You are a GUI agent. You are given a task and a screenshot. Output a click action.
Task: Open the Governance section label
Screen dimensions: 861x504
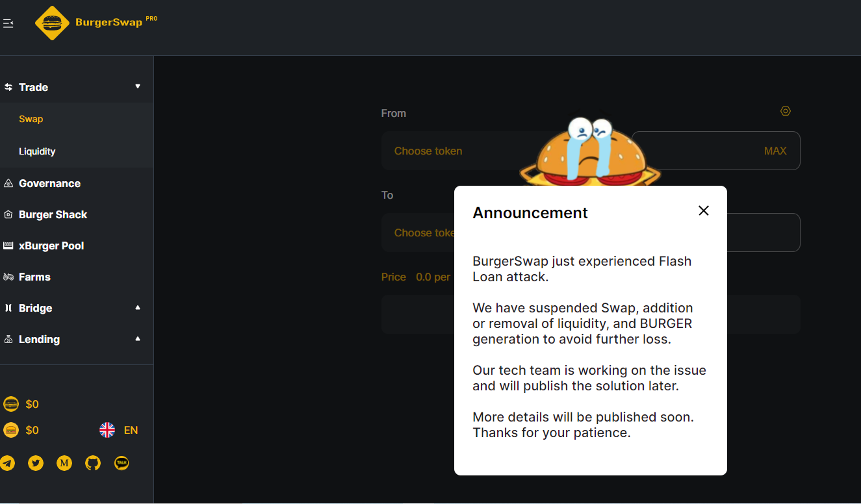[x=50, y=184]
